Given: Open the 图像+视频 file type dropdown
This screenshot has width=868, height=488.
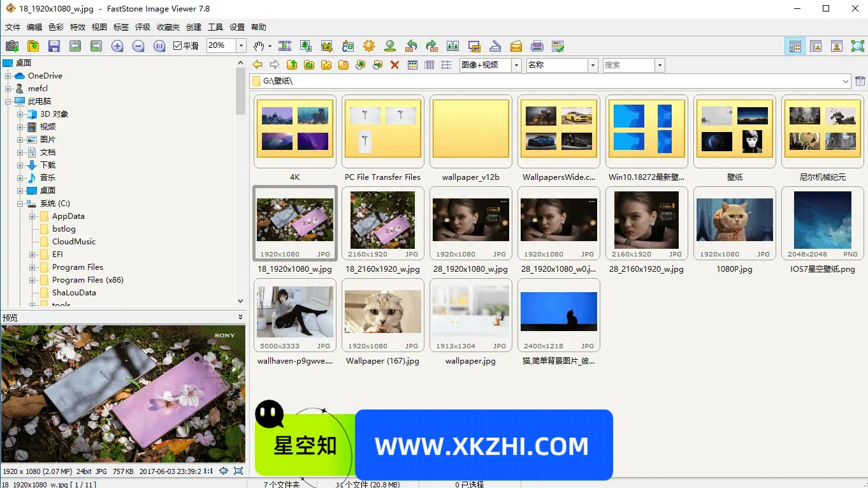Looking at the screenshot, I should click(x=516, y=64).
